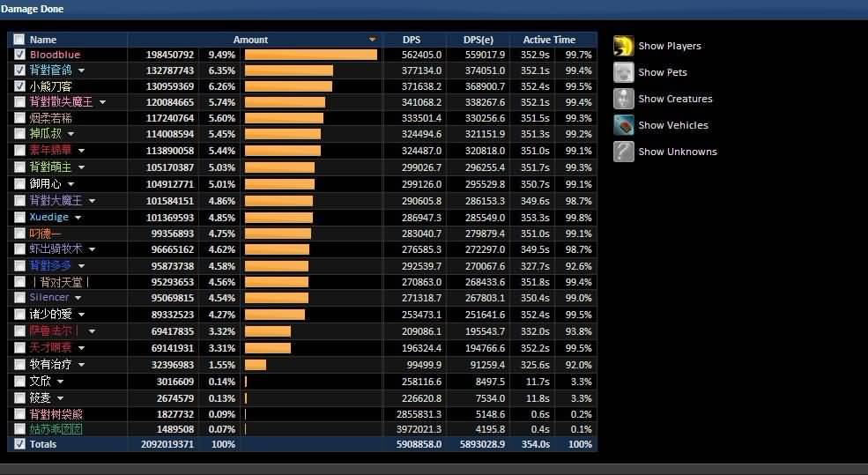
Task: Click the orange damage bar for Bloodblue
Action: [x=310, y=55]
